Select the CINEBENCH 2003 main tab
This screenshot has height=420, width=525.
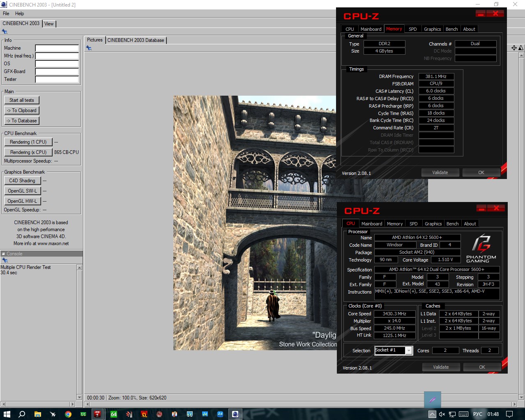coord(21,23)
